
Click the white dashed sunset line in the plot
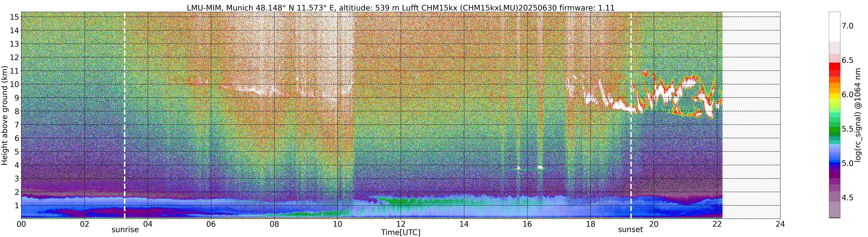click(x=631, y=115)
